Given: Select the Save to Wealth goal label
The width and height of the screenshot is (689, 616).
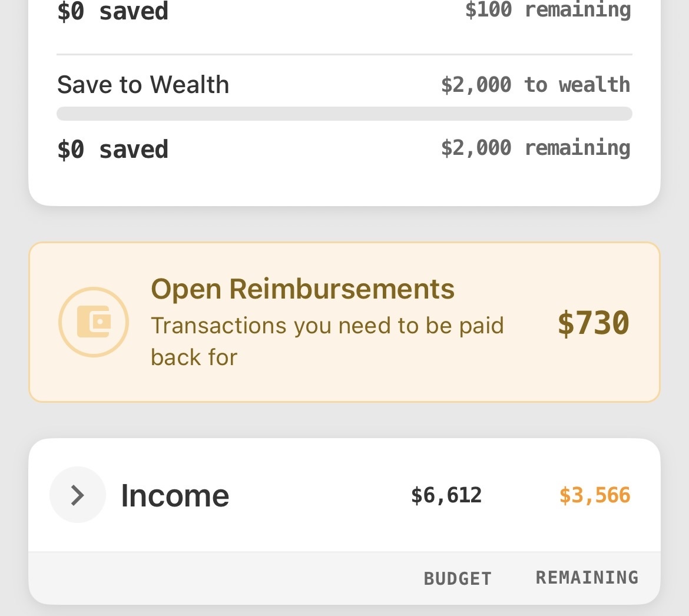Looking at the screenshot, I should click(143, 85).
